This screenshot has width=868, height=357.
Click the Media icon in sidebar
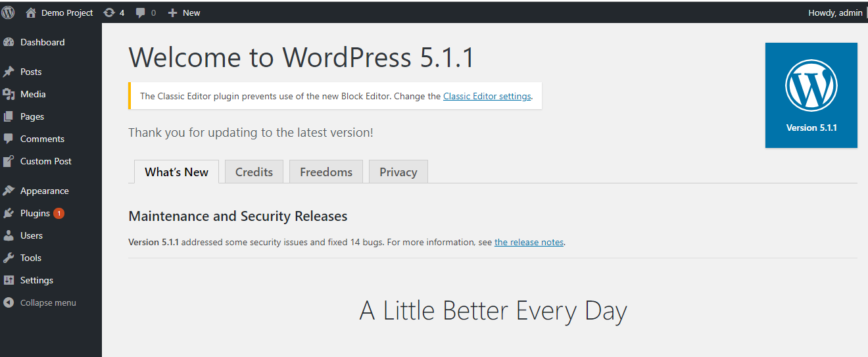[x=9, y=94]
